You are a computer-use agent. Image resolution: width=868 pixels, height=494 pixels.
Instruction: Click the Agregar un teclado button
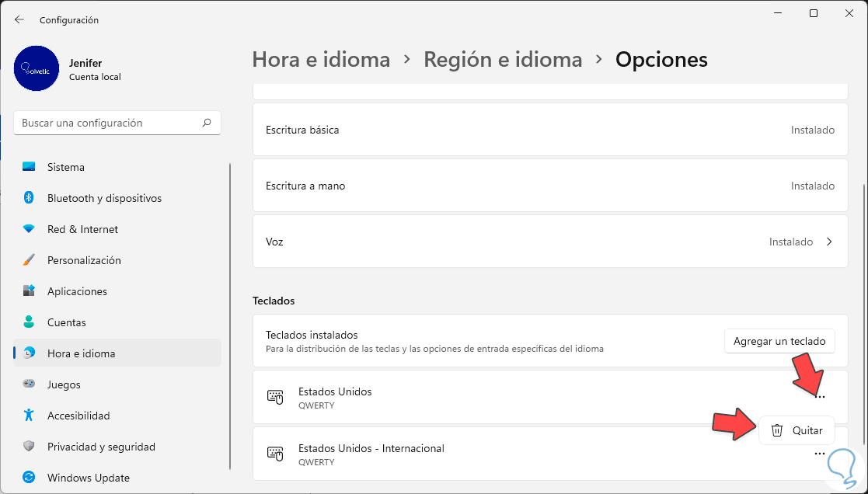click(779, 341)
